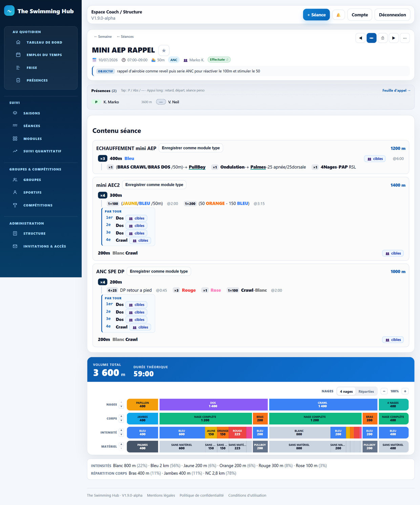Viewport: 420px width, 505px height.
Task: Move the Nages row using its arrows
Action: [121, 405]
